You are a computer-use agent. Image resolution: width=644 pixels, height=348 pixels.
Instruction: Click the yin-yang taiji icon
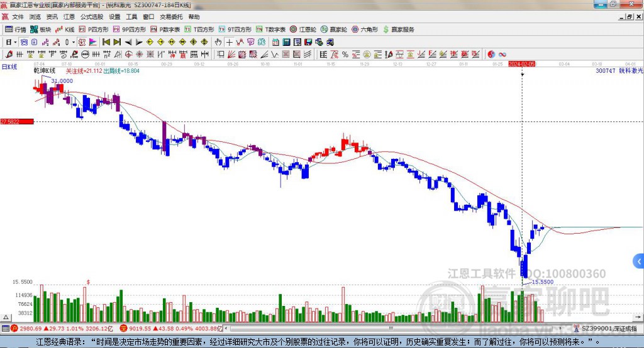point(491,54)
